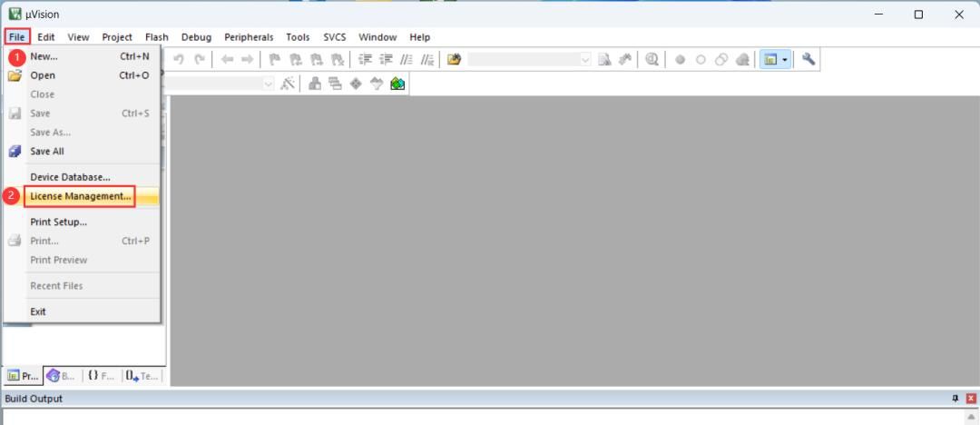Open the Window layout button dropdown arrow

pyautogui.click(x=785, y=59)
